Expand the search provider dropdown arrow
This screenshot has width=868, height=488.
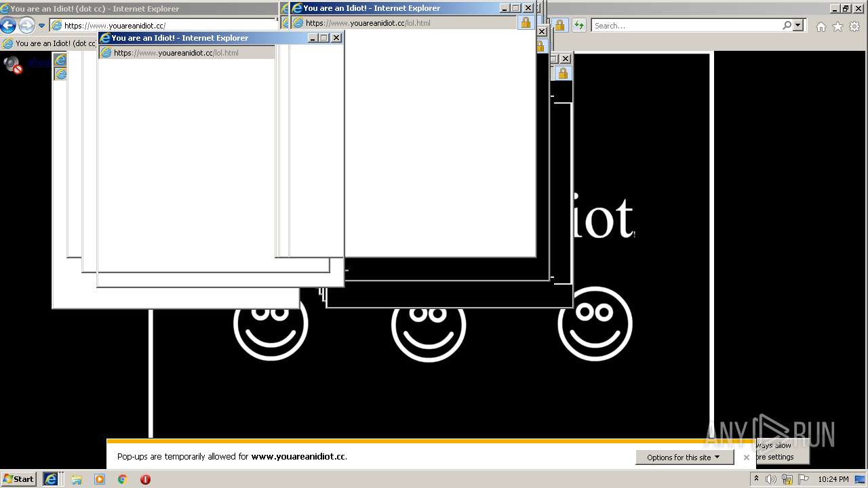[797, 25]
